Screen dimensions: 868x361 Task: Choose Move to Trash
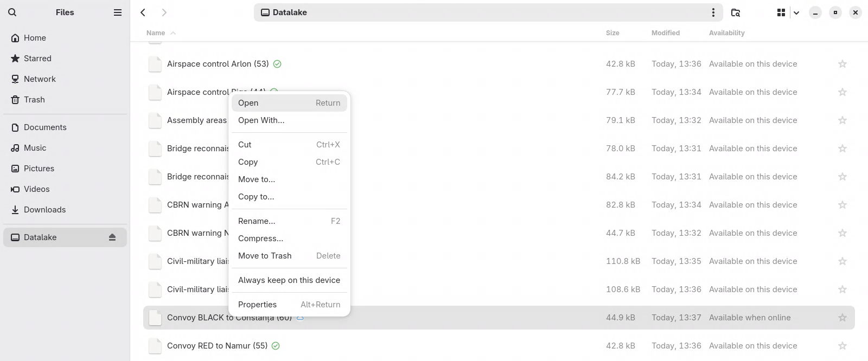pos(289,256)
